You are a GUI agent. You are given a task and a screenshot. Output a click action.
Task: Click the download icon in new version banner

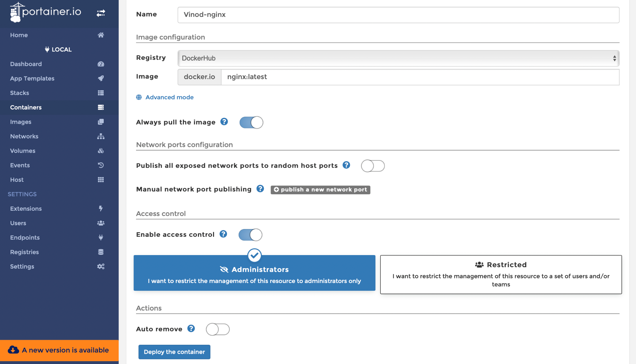(x=13, y=350)
